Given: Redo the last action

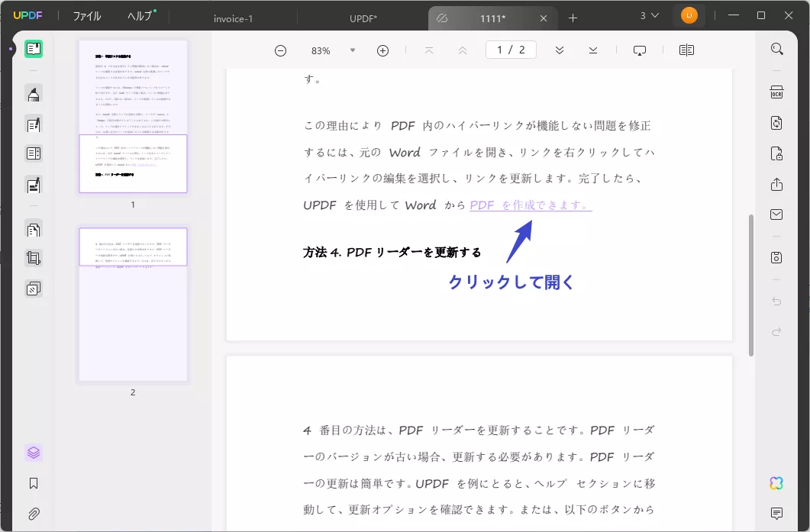Looking at the screenshot, I should pos(776,331).
